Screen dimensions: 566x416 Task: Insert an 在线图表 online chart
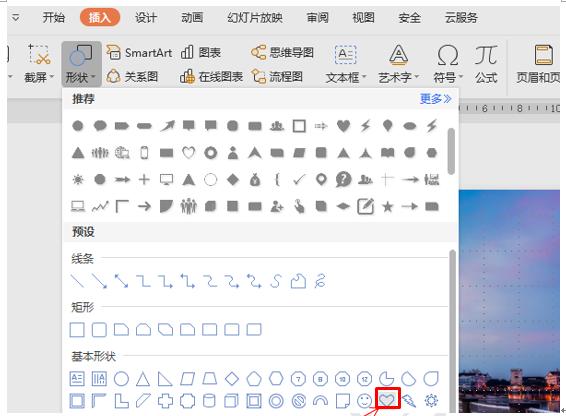212,77
